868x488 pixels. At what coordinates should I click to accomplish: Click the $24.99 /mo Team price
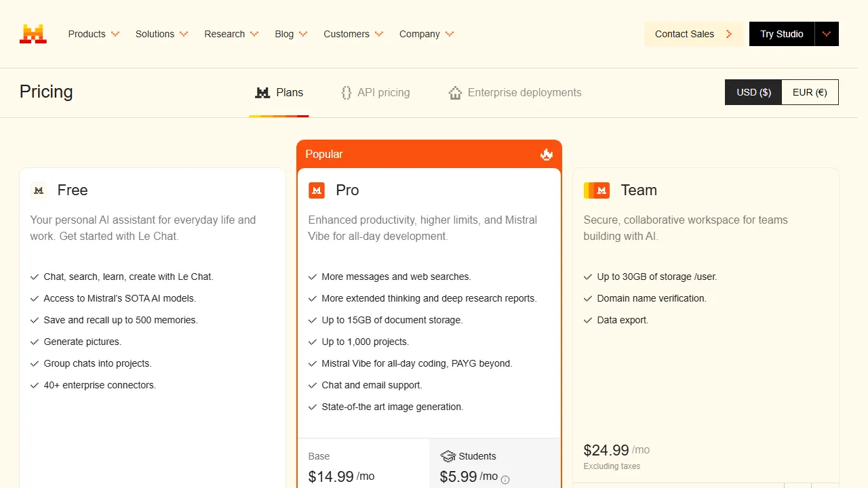tap(616, 450)
